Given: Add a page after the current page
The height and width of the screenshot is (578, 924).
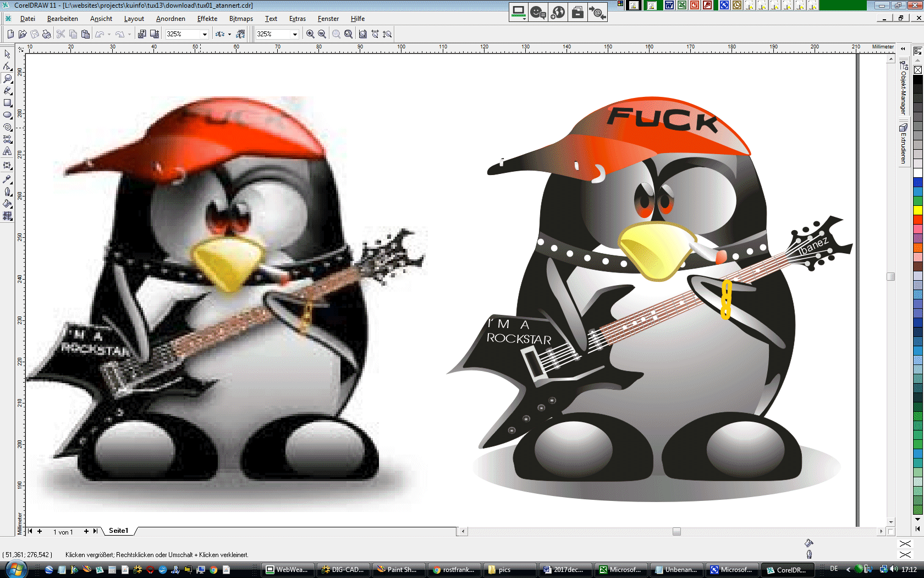Looking at the screenshot, I should (x=86, y=531).
